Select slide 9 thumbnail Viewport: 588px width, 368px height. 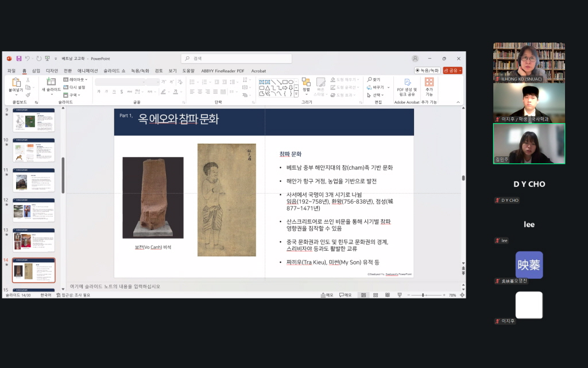click(x=34, y=120)
